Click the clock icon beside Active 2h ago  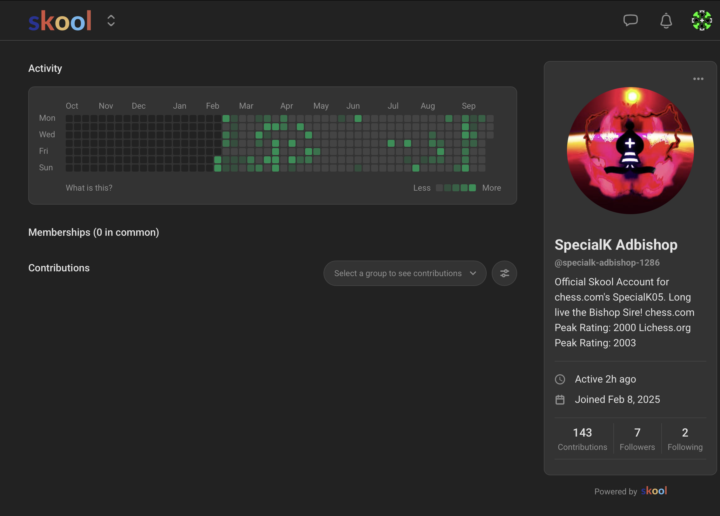click(x=560, y=379)
